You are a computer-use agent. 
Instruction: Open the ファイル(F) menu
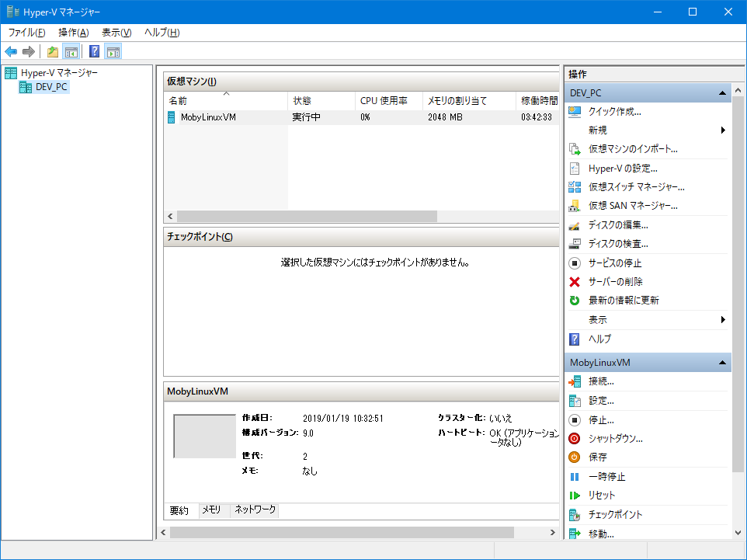coord(26,33)
